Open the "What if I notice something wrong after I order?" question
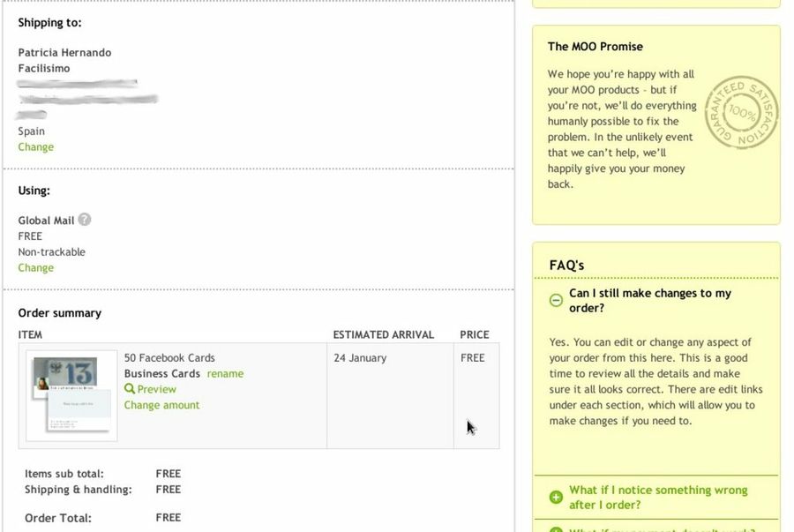The image size is (794, 532). point(657,497)
